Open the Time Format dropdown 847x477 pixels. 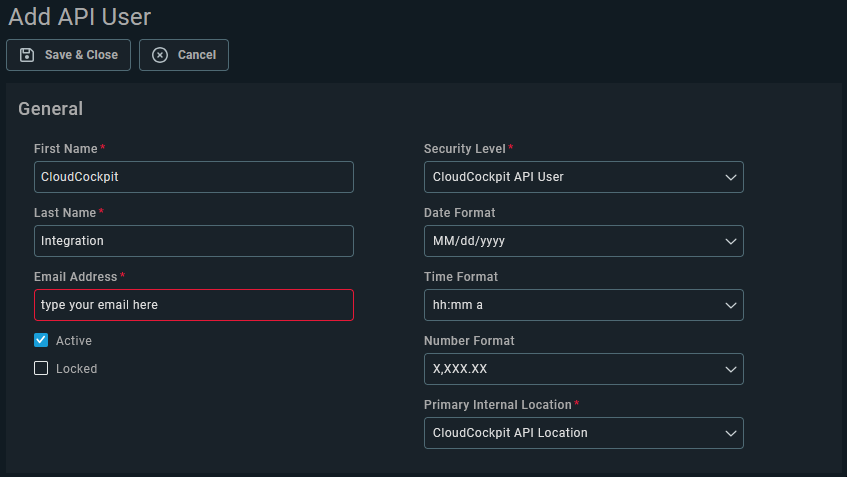tap(584, 305)
